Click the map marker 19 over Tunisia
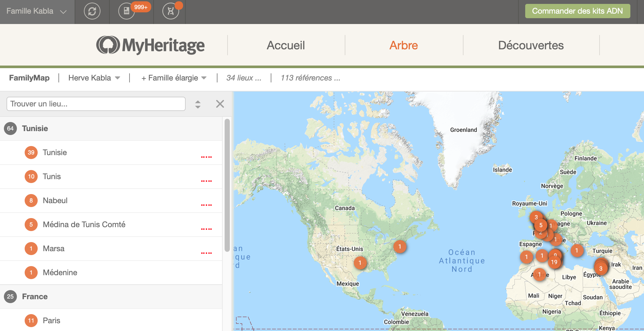 pos(554,262)
